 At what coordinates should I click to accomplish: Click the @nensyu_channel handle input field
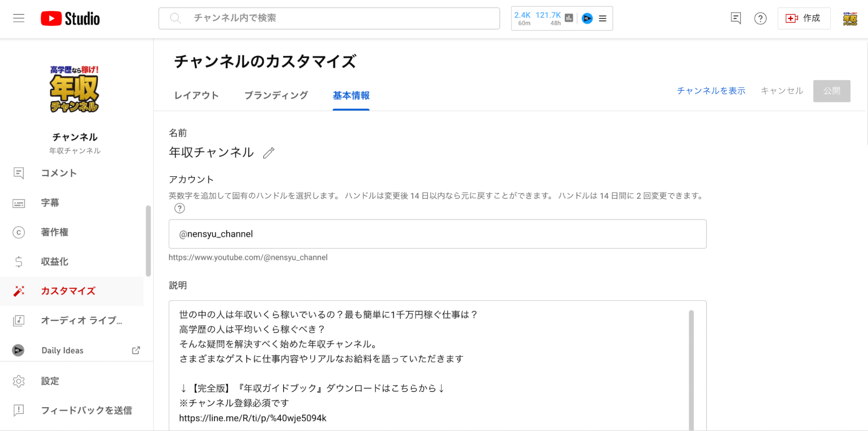click(437, 234)
